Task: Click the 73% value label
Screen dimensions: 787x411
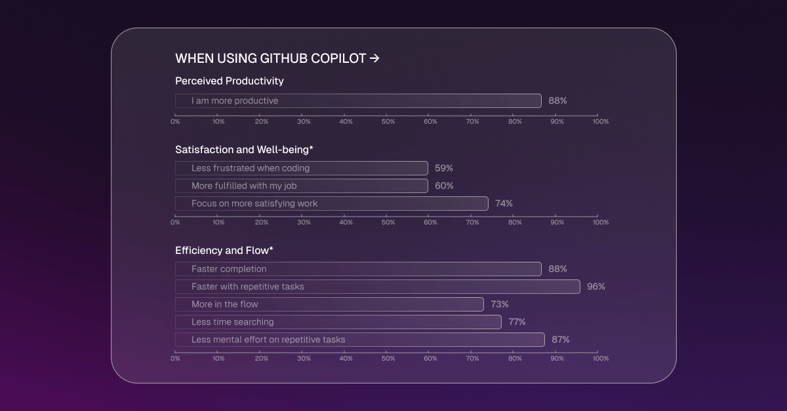Action: tap(500, 304)
